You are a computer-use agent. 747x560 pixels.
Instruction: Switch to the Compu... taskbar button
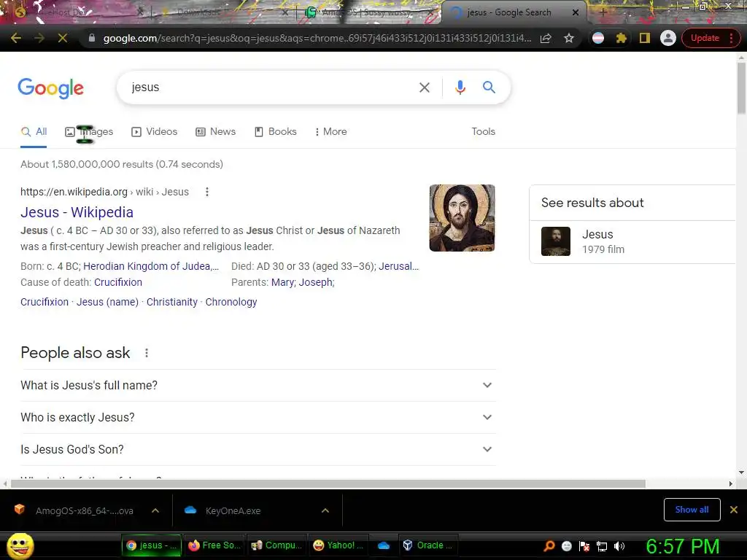point(277,545)
